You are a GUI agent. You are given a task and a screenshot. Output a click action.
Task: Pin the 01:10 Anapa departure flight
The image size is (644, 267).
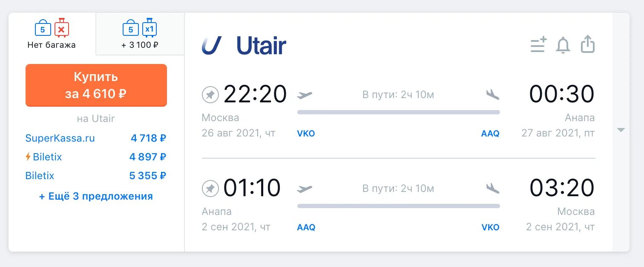pos(210,189)
